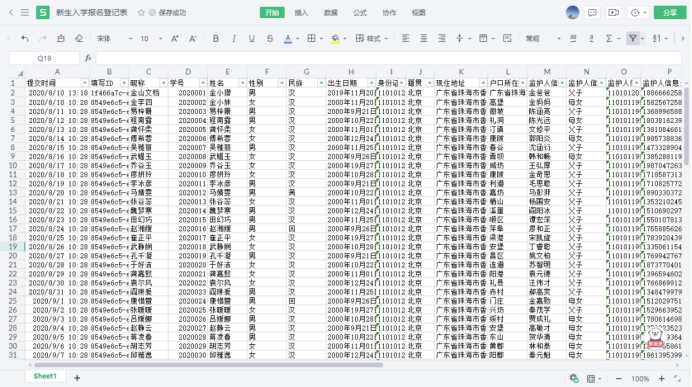Viewport: 692px width, 387px height.
Task: Open filter dropdown on 性别 column
Action: (282, 83)
